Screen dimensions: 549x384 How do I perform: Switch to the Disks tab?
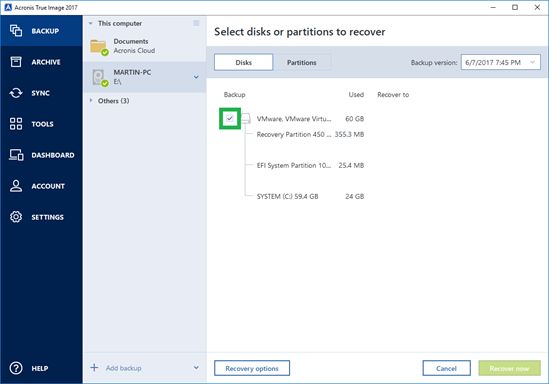(243, 62)
